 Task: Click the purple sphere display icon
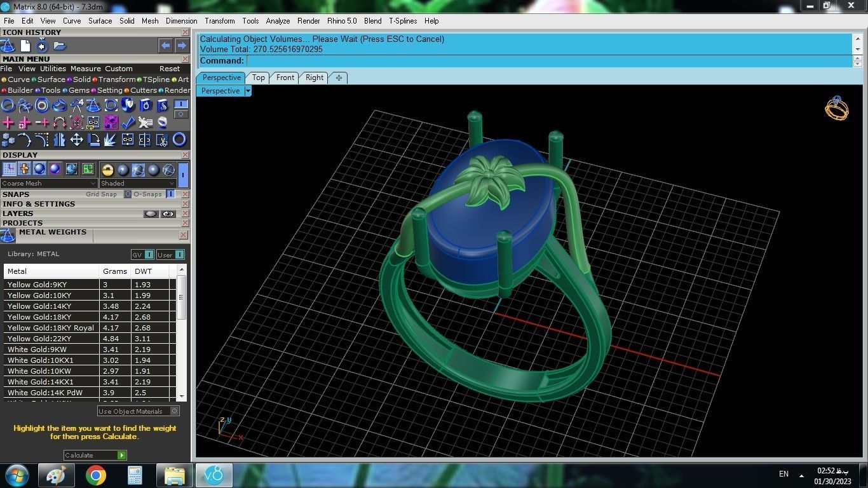(55, 169)
